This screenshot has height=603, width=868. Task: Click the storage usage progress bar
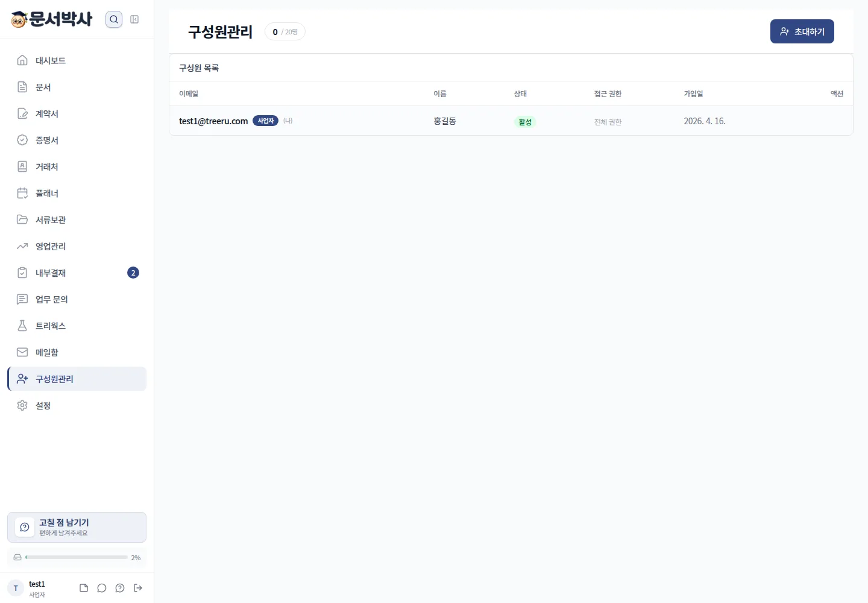77,557
